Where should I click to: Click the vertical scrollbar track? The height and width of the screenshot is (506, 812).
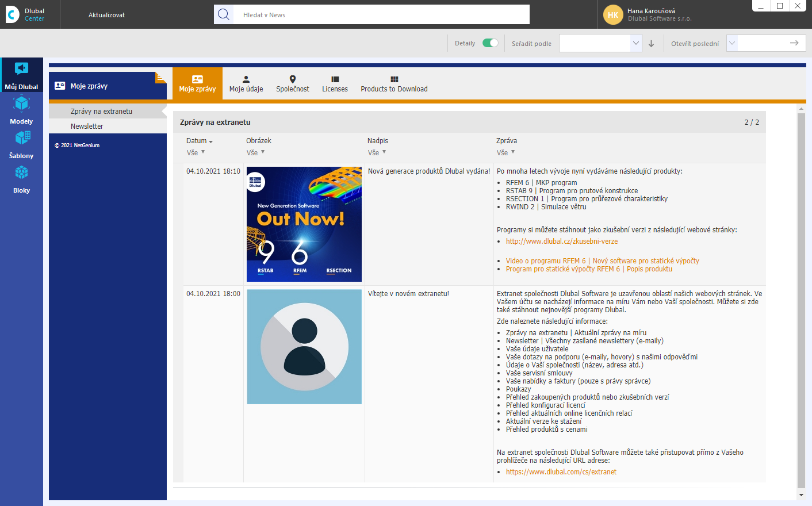point(801,301)
